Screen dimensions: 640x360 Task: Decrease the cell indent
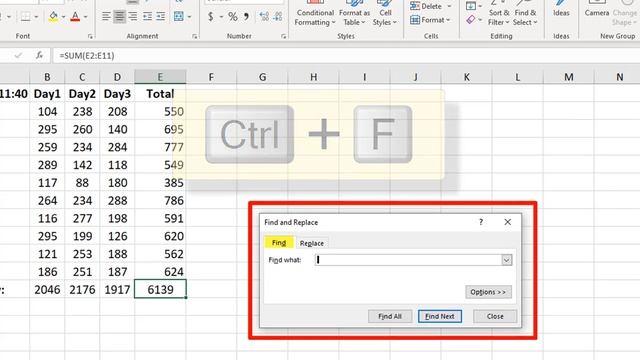tap(147, 16)
